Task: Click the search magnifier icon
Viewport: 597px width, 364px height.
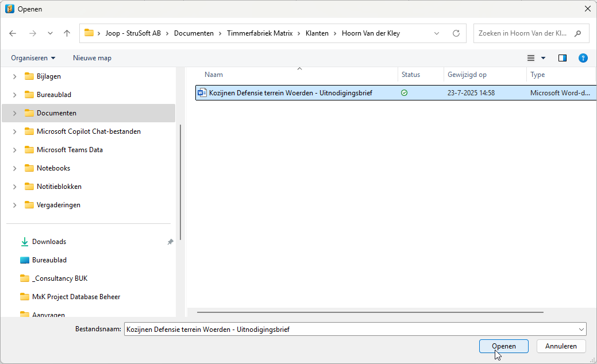Action: point(577,33)
